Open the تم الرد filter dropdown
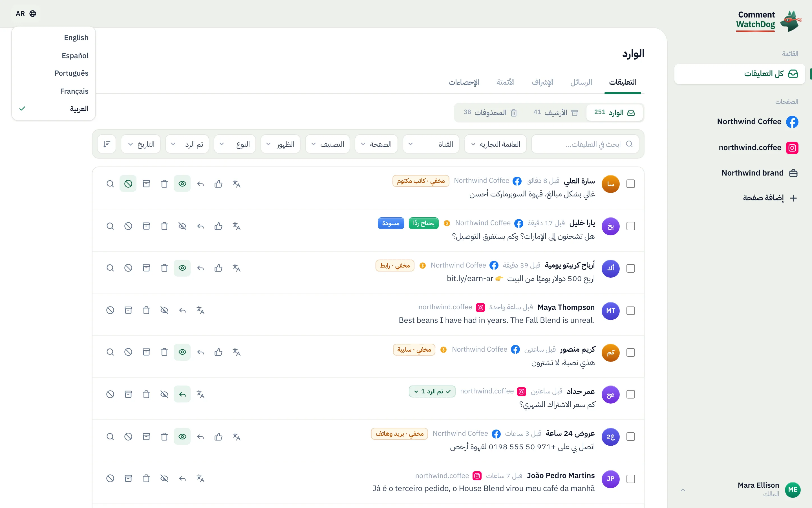 click(187, 144)
